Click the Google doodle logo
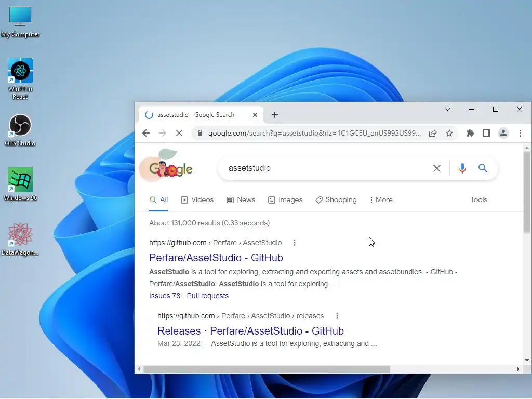 pyautogui.click(x=167, y=166)
